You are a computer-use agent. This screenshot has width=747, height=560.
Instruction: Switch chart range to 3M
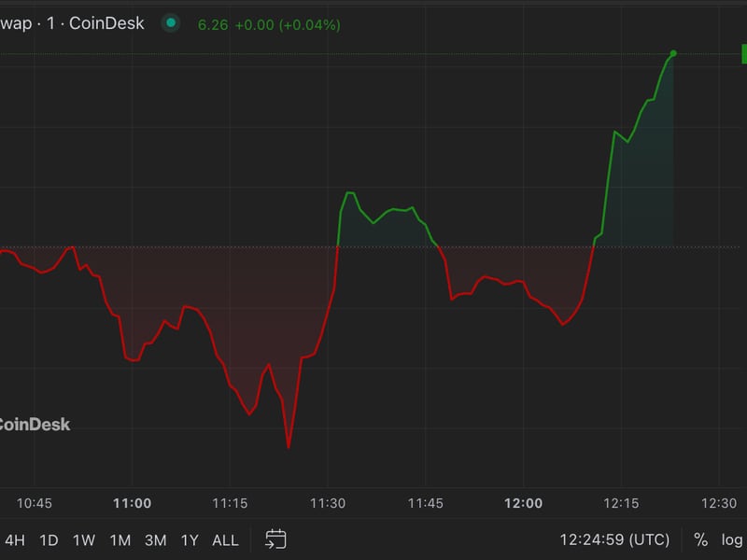click(155, 539)
